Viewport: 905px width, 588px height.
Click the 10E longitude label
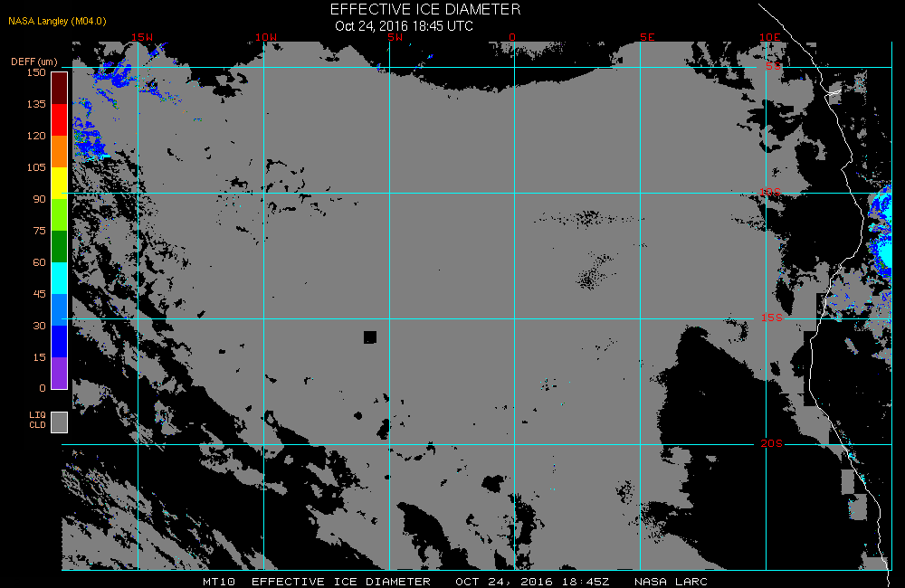[x=770, y=37]
